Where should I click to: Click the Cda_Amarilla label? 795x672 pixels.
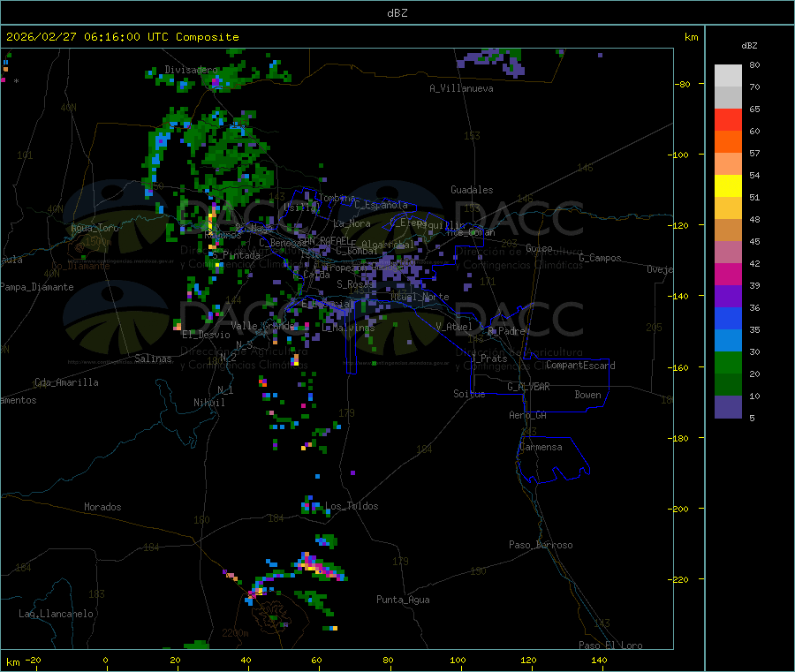66,382
